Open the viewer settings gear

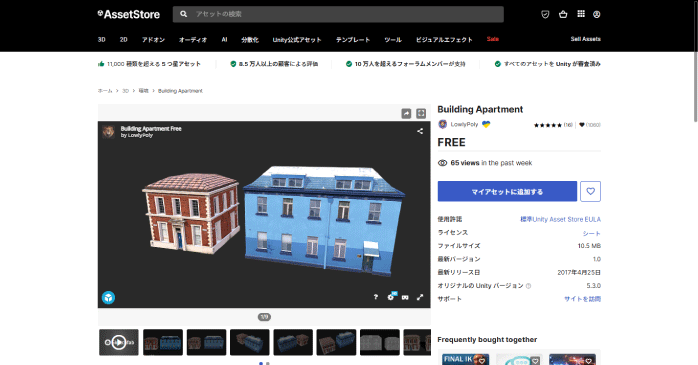(x=391, y=296)
